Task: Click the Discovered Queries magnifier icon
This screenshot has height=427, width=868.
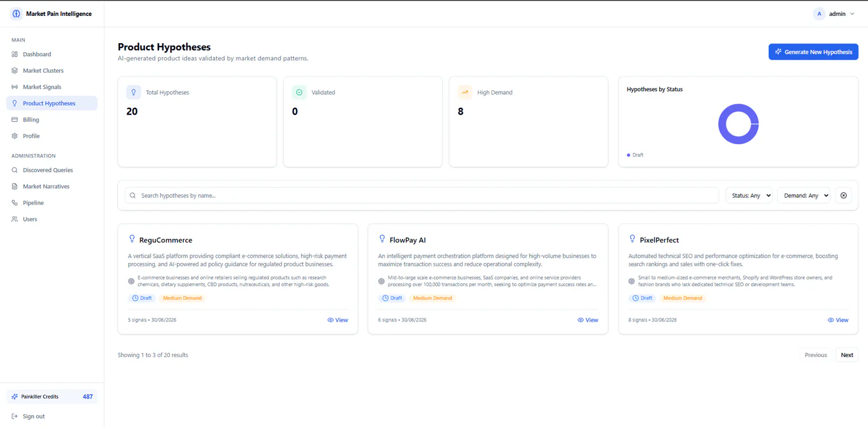Action: click(15, 170)
